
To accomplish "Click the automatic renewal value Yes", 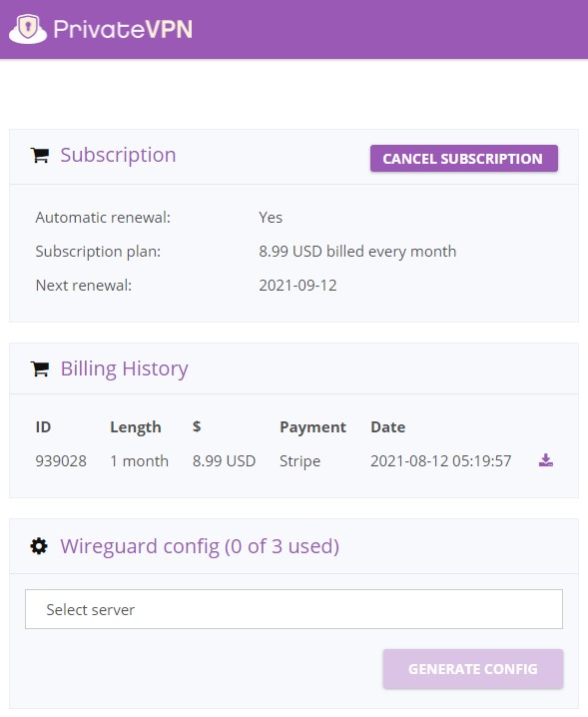I will coord(271,218).
